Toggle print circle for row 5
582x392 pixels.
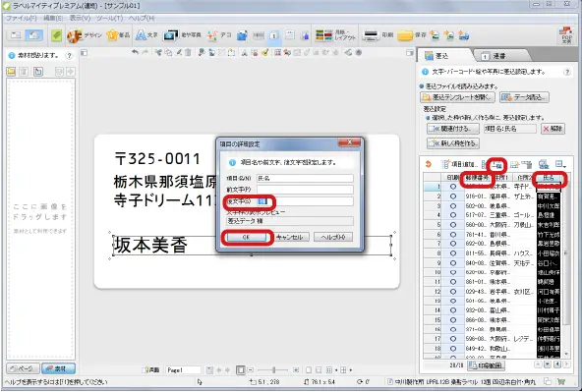453,225
